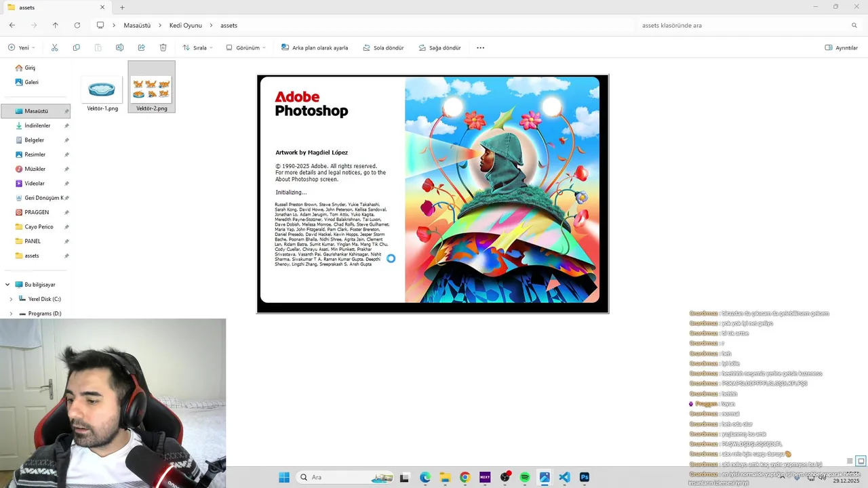The image size is (868, 488).
Task: Click Sağa döndür rotate right button
Action: [x=439, y=48]
